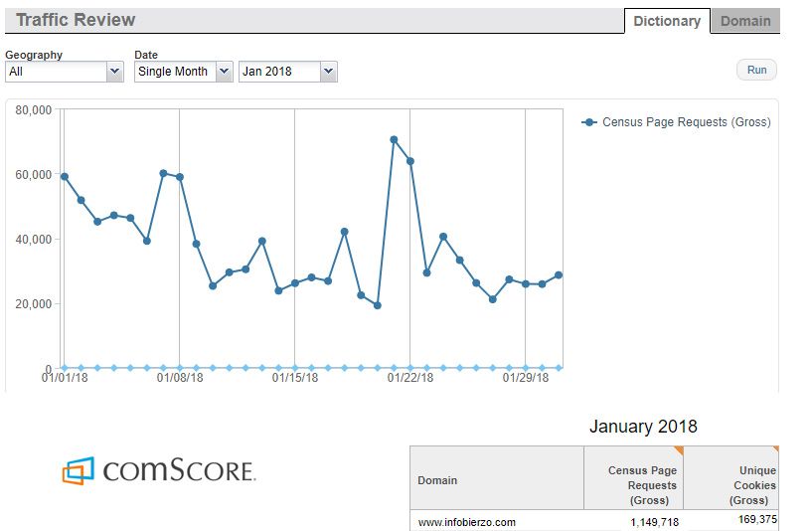Sort by the Domain column header
Image resolution: width=812 pixels, height=531 pixels.
tap(438, 480)
